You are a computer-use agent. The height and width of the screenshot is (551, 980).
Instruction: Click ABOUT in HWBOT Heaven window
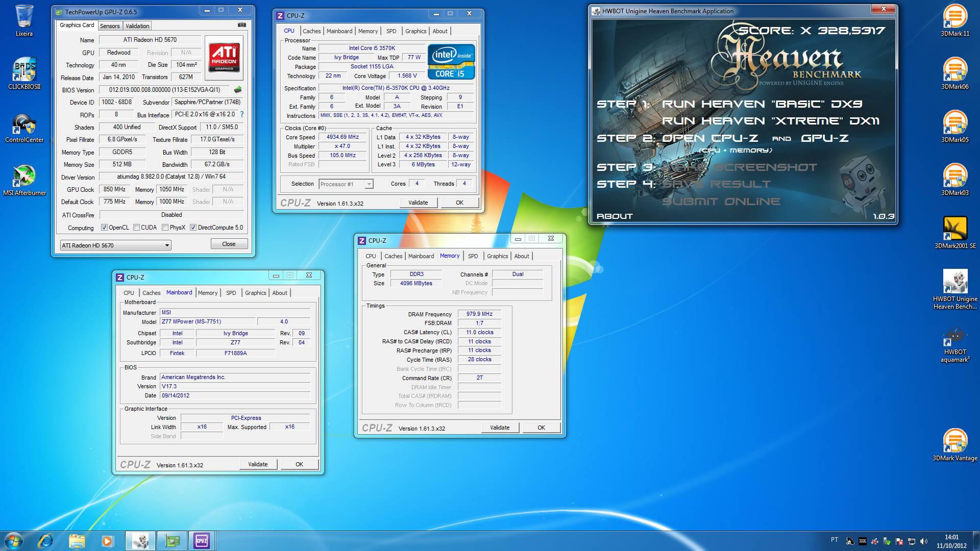coord(615,216)
